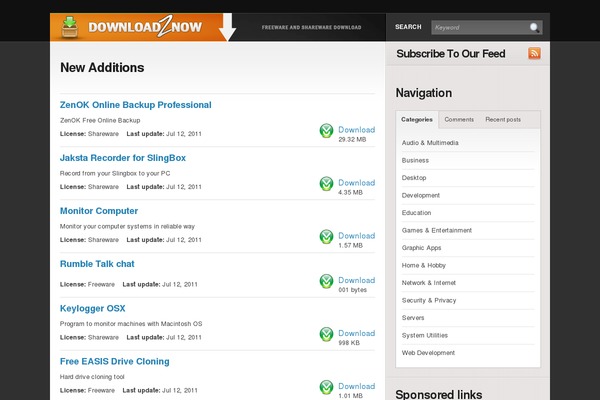Open the Graphic Apps category
The image size is (600, 400).
pos(421,248)
